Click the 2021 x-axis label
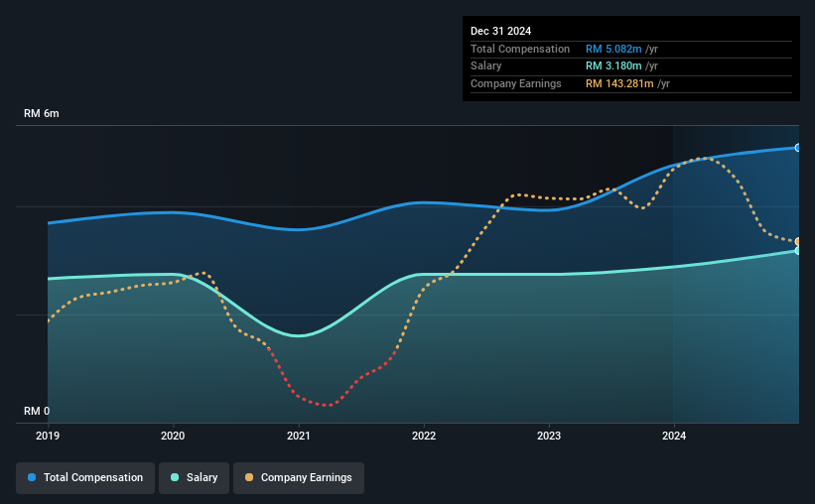This screenshot has width=815, height=504. click(x=299, y=436)
